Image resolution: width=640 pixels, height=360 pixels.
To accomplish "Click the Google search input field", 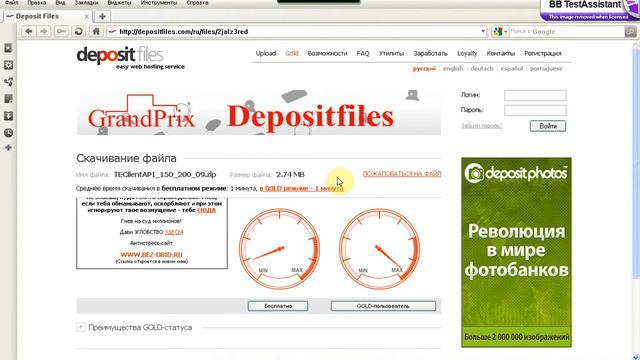I will 567,31.
